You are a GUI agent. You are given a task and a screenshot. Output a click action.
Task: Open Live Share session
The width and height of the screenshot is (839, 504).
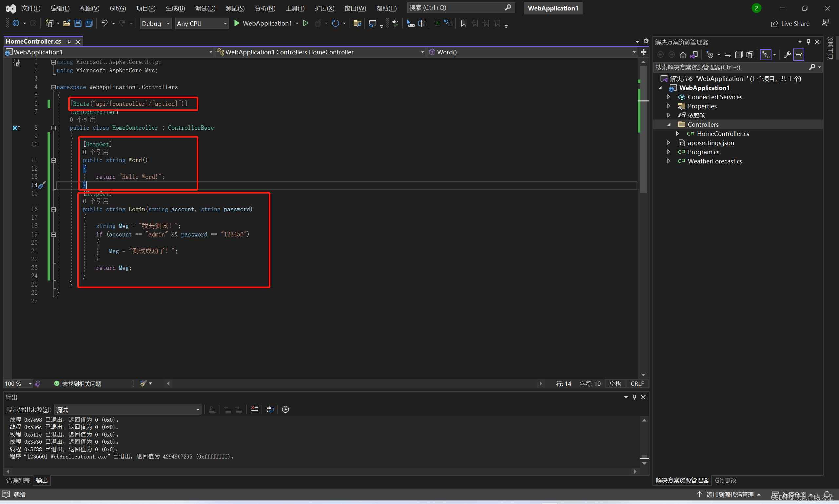pyautogui.click(x=790, y=24)
